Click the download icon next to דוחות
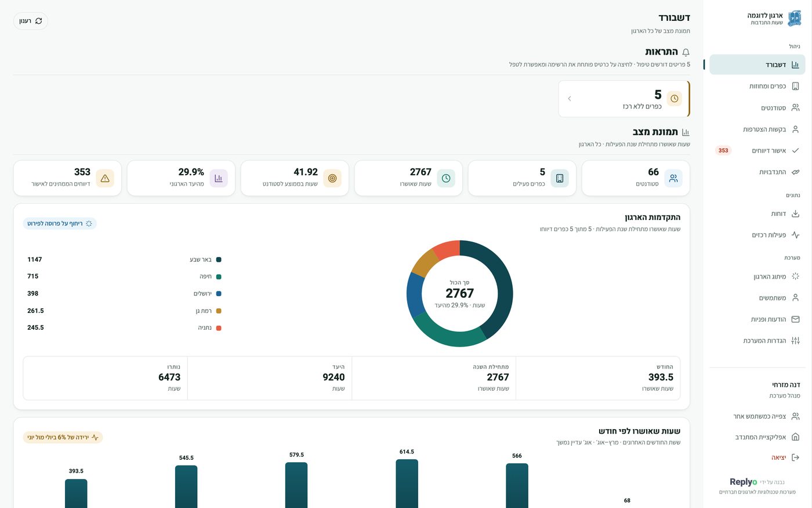The height and width of the screenshot is (508, 812). tap(795, 214)
